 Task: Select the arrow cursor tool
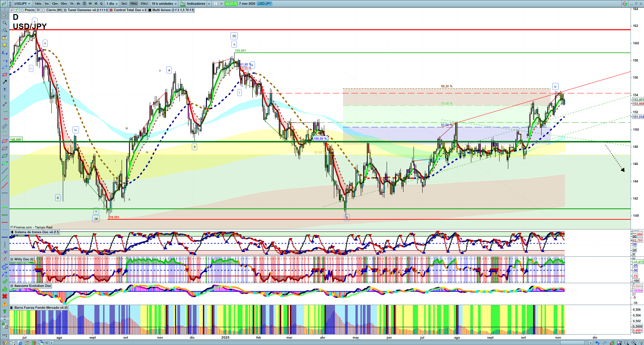click(x=5, y=15)
